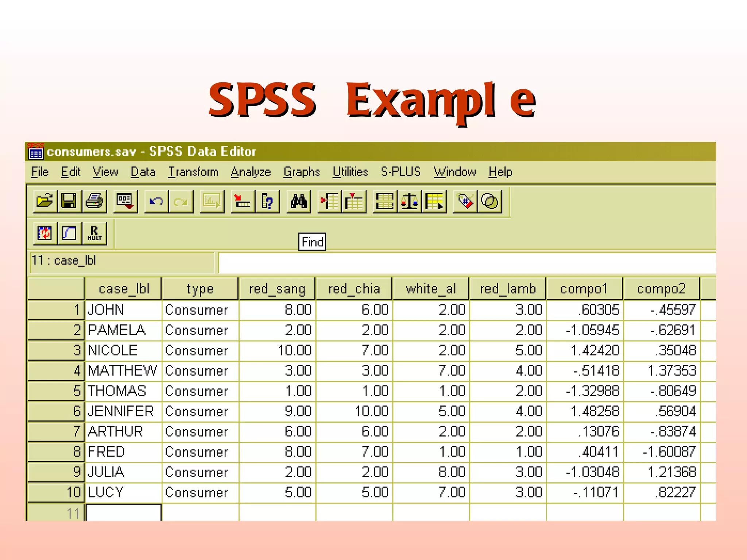
Task: Click the Consumer type cell in THOMAS row
Action: [200, 391]
